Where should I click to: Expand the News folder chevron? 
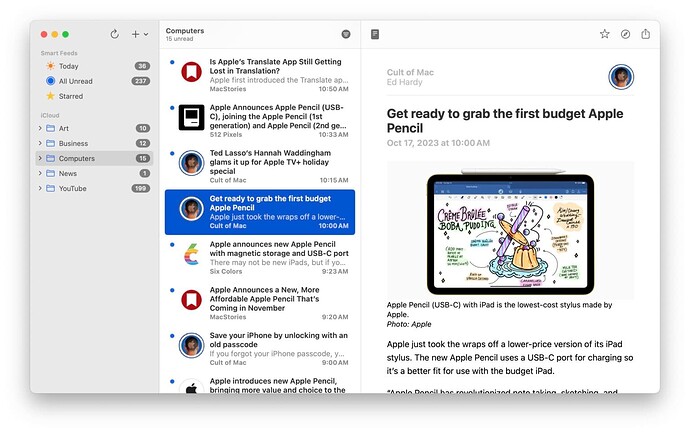click(40, 173)
